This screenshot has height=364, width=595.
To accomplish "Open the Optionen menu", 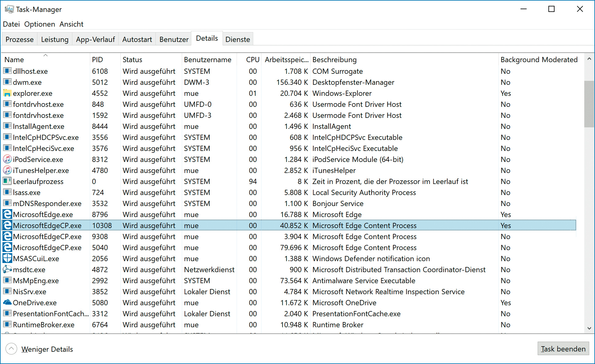I will pyautogui.click(x=40, y=24).
